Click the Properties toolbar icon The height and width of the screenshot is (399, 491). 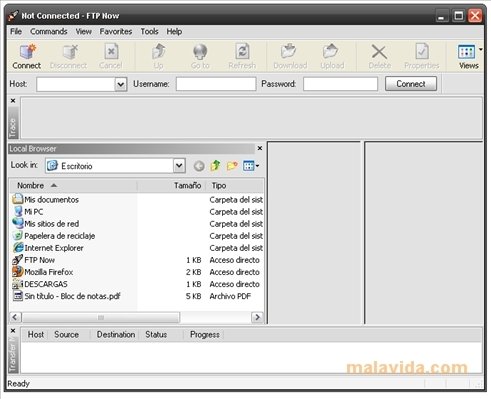coord(422,52)
